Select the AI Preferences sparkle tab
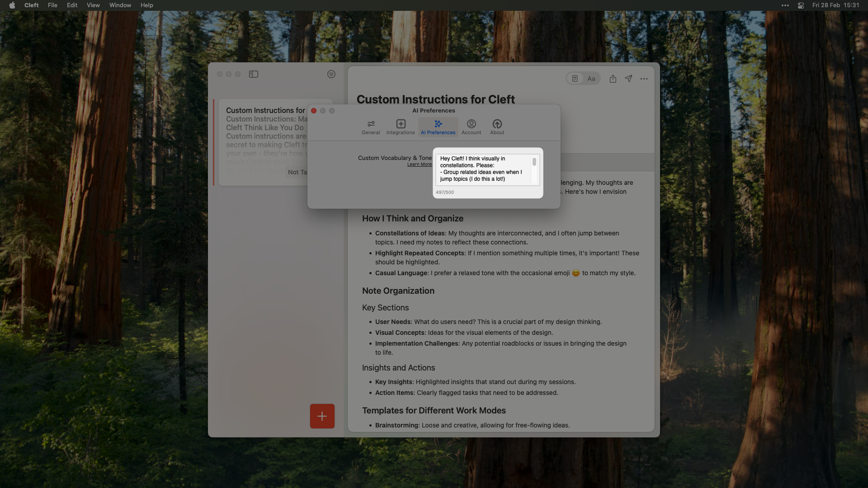Screen dimensions: 868x488 pos(438,127)
